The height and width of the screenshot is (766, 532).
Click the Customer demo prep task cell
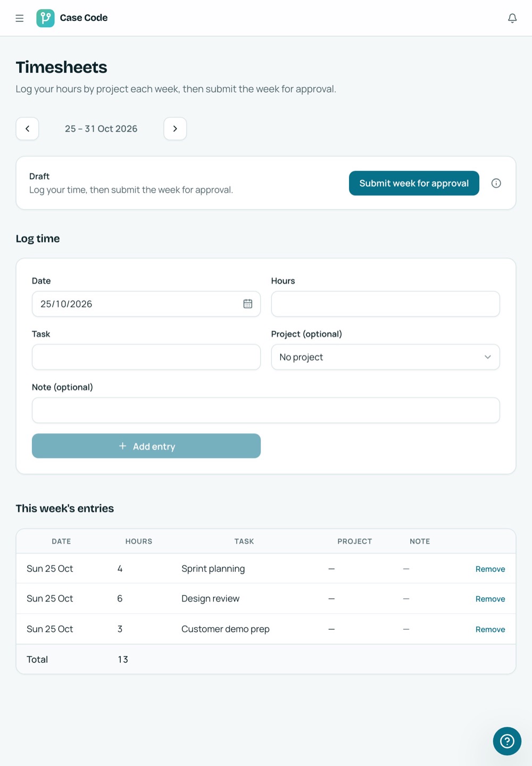(226, 629)
